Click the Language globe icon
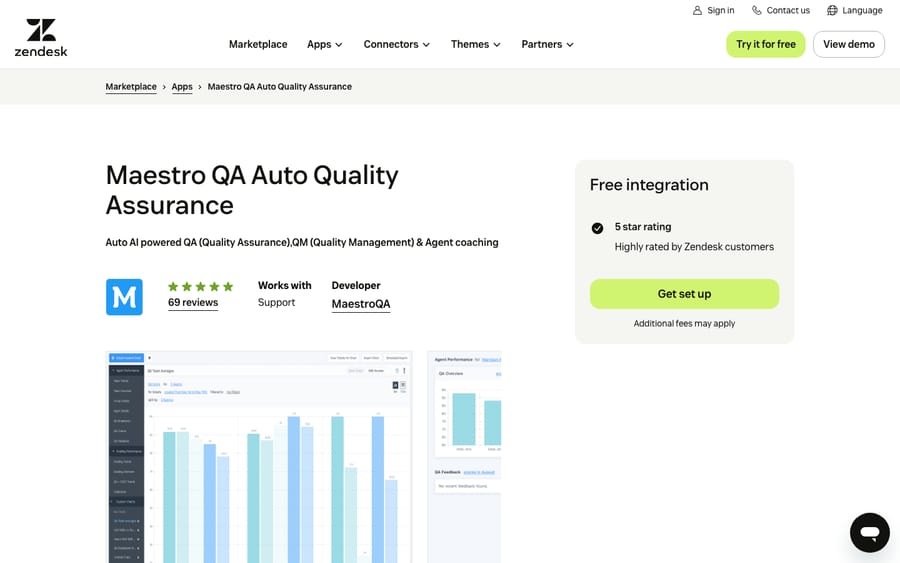 (832, 10)
